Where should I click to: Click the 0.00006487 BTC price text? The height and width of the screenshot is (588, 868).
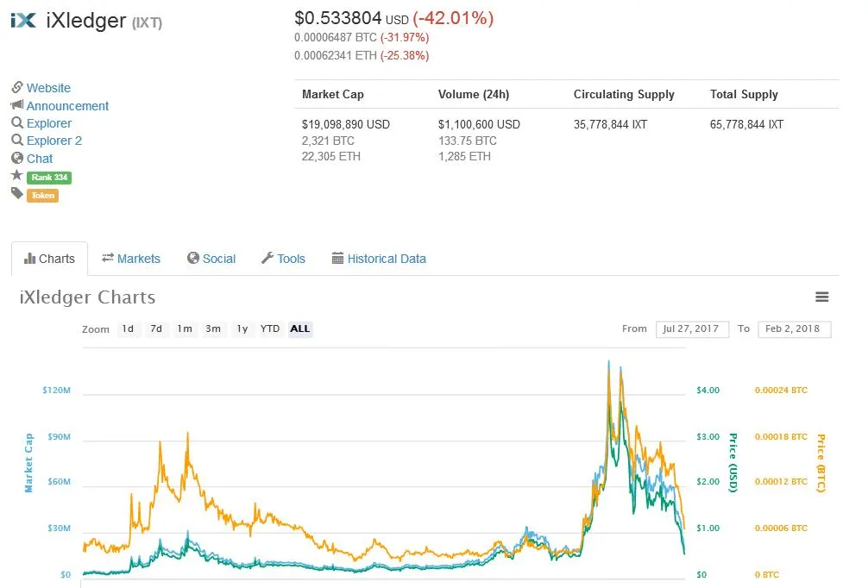(x=336, y=38)
